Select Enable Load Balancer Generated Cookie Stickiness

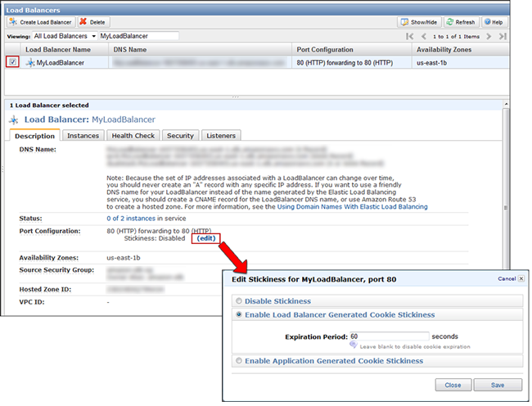pos(239,314)
